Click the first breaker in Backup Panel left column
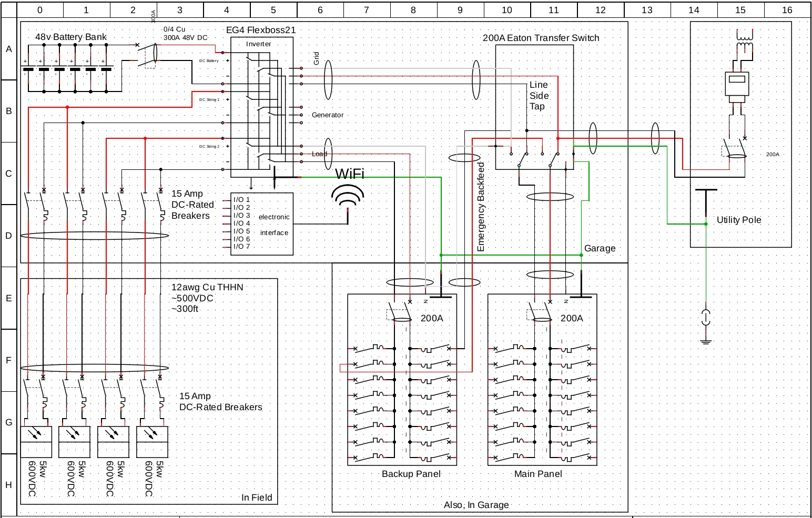Image resolution: width=812 pixels, height=518 pixels. click(x=371, y=348)
